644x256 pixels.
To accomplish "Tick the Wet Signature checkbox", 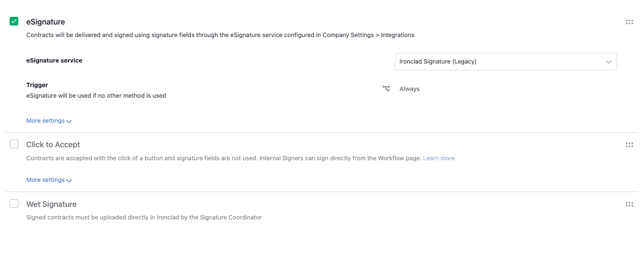I will (14, 204).
